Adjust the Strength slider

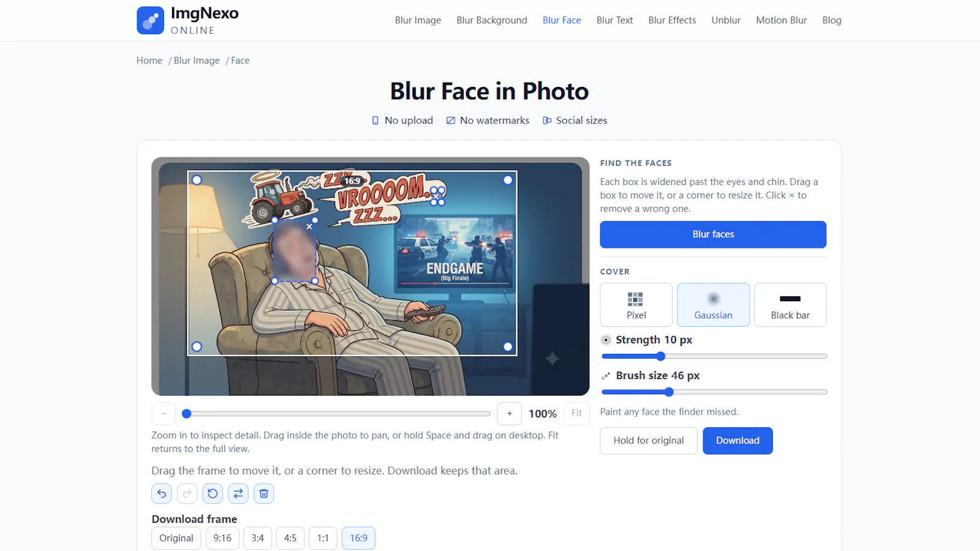pos(714,356)
